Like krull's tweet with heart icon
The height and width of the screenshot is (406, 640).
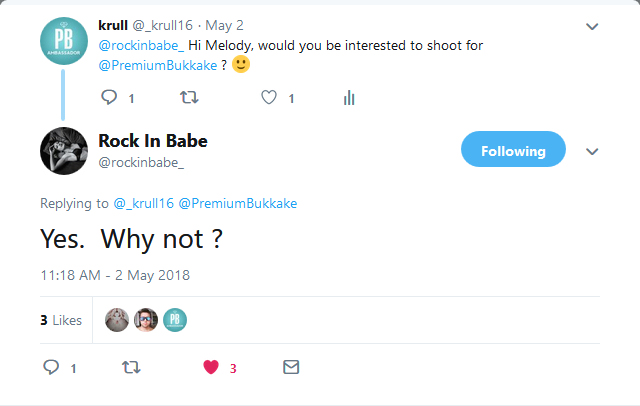coord(268,97)
